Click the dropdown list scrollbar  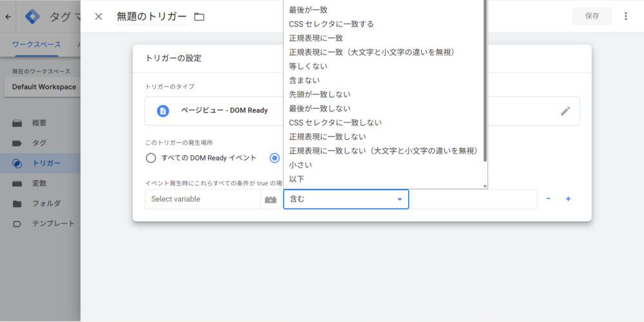click(x=486, y=77)
